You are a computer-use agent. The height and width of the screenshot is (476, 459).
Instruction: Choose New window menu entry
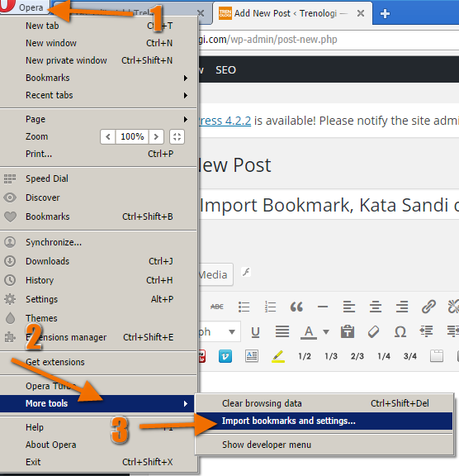coord(98,43)
